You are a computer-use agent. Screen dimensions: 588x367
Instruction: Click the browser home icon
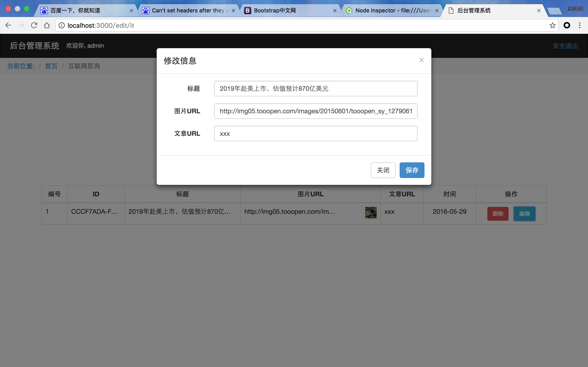tap(47, 25)
